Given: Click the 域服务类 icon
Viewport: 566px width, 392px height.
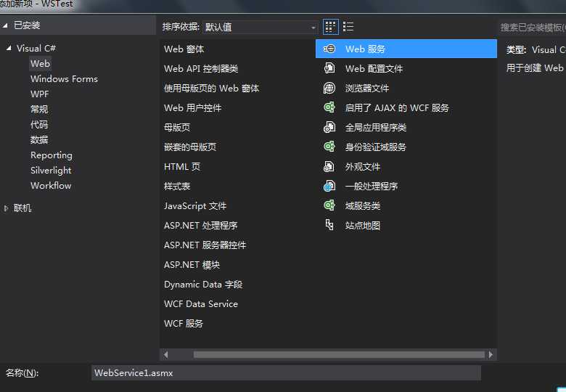Looking at the screenshot, I should pos(329,205).
